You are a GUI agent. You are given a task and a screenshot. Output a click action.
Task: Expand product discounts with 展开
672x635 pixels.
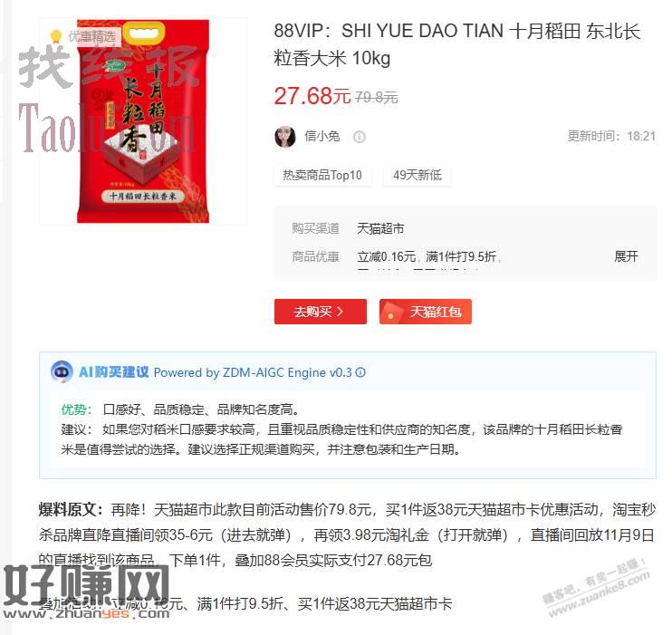(x=626, y=256)
